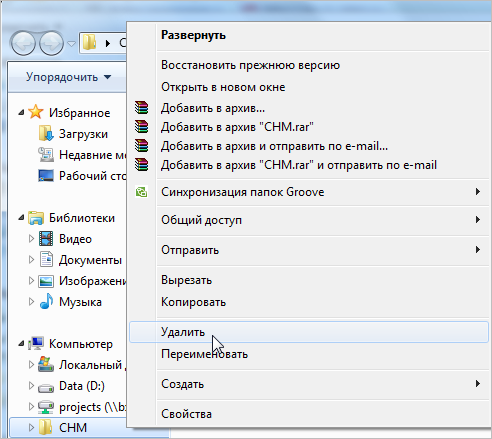
Task: Click the Видео library film icon
Action: [46, 239]
